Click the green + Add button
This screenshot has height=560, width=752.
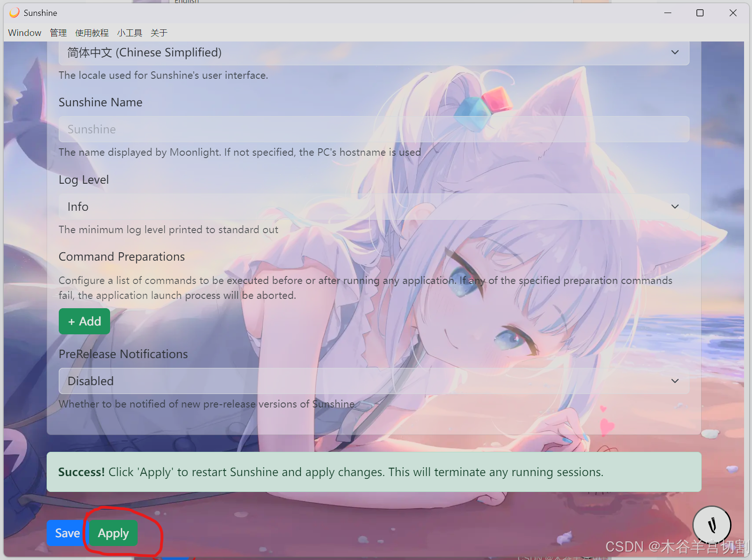pyautogui.click(x=84, y=321)
